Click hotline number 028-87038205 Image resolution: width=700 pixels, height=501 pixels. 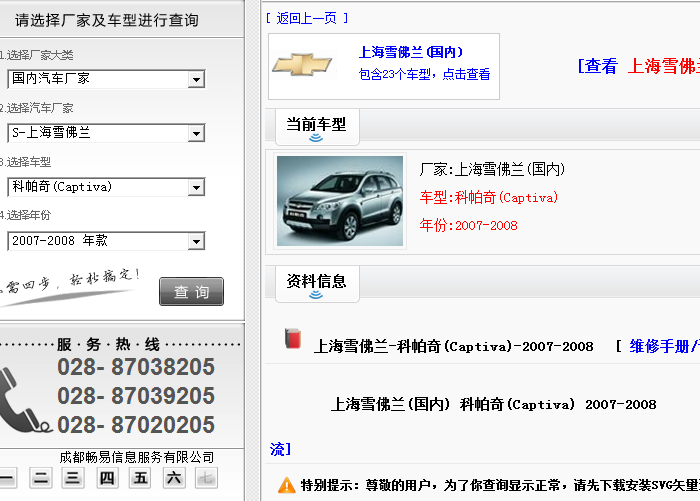coord(136,367)
